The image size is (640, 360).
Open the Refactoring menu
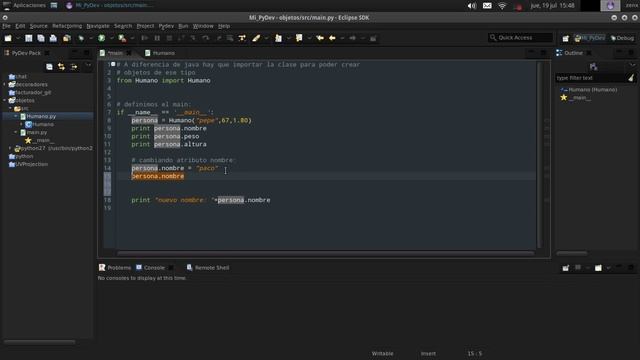click(67, 26)
